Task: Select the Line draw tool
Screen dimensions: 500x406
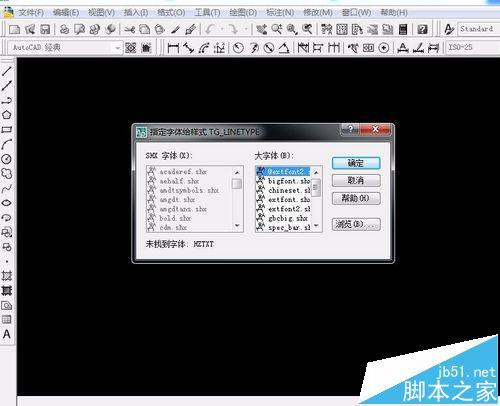Action: click(7, 71)
